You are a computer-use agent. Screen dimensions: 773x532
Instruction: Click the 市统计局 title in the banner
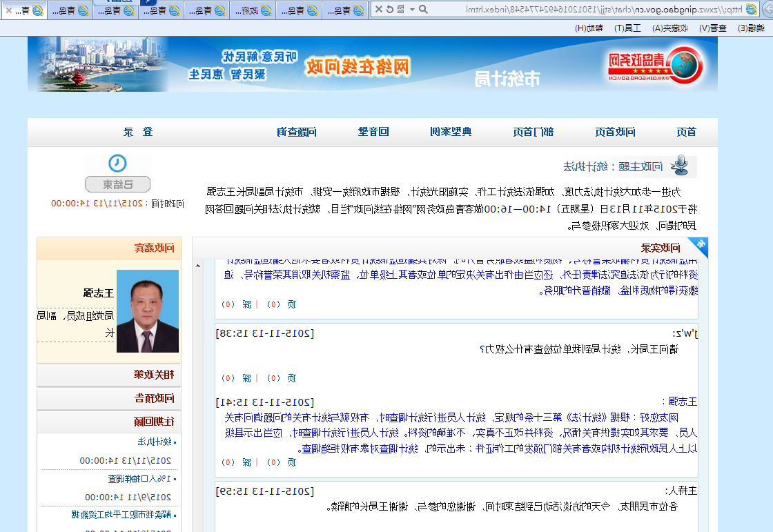point(507,79)
